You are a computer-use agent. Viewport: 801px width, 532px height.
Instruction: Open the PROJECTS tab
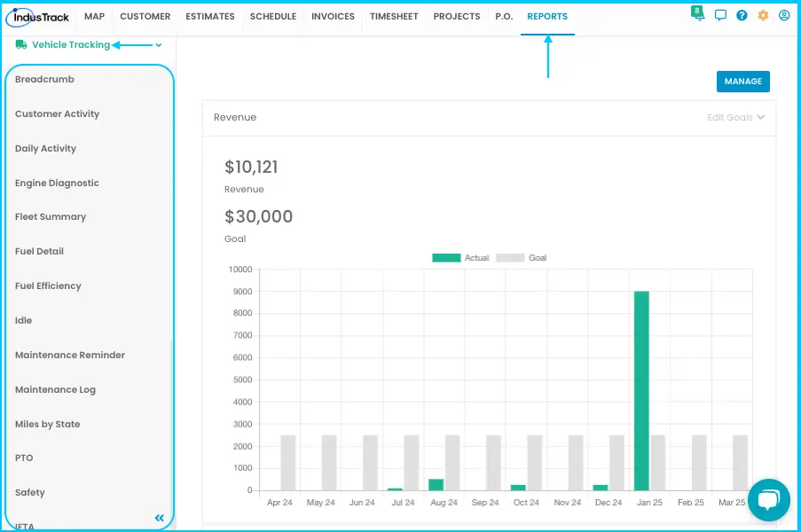457,16
